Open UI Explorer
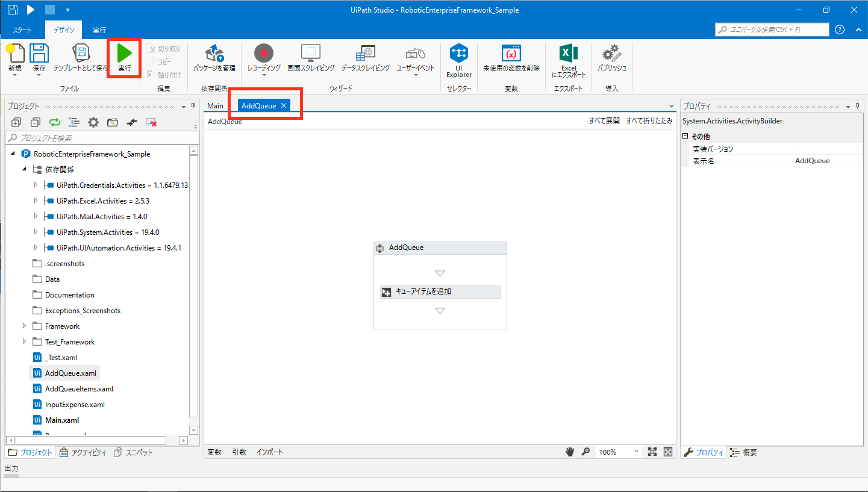868x492 pixels. point(459,60)
